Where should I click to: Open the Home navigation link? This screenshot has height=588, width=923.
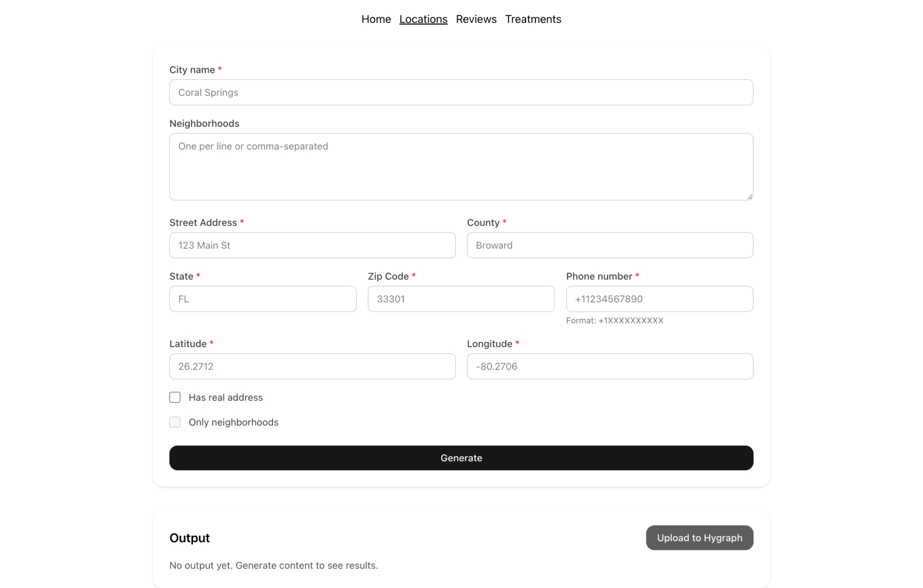[x=376, y=19]
